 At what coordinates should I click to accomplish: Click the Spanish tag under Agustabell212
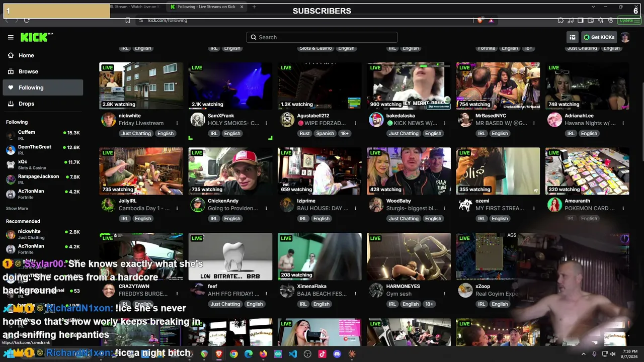pyautogui.click(x=325, y=133)
